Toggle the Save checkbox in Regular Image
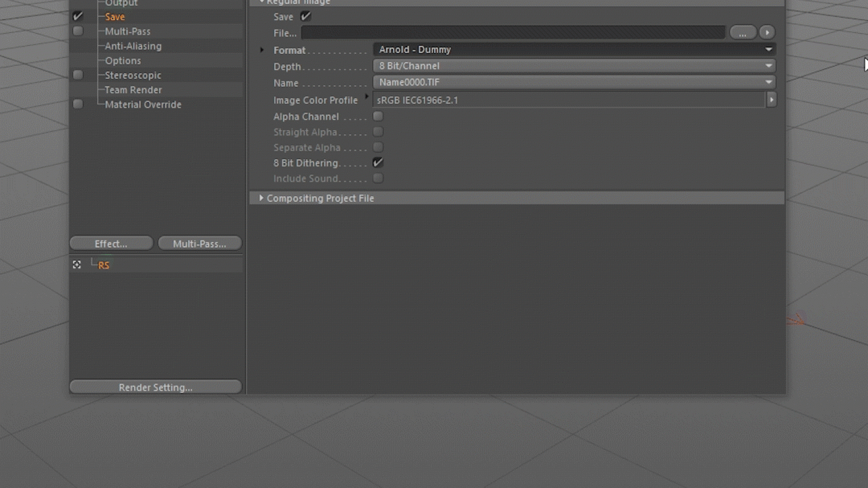 tap(306, 16)
